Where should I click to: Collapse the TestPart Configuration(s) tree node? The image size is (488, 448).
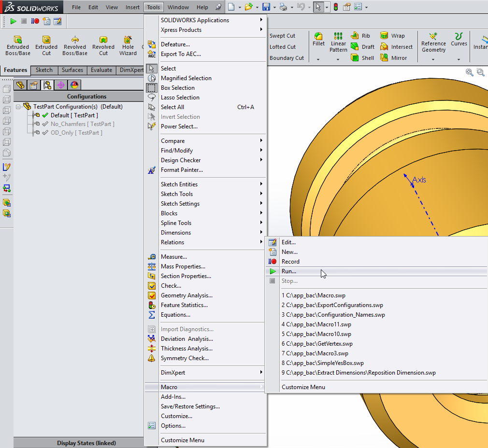(18, 107)
